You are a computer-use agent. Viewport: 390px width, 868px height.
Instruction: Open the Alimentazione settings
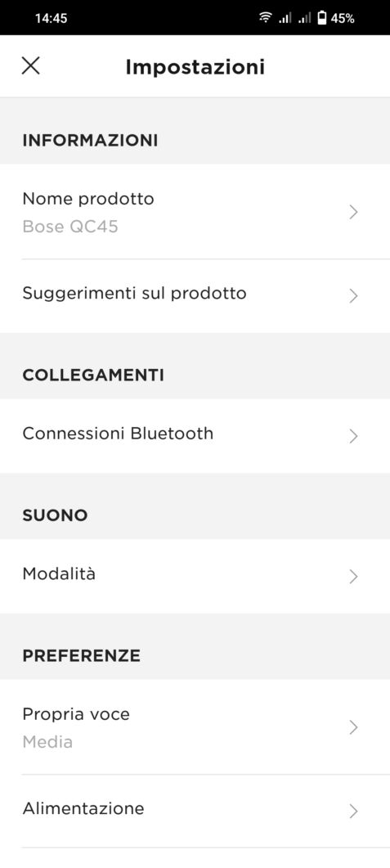pyautogui.click(x=195, y=812)
